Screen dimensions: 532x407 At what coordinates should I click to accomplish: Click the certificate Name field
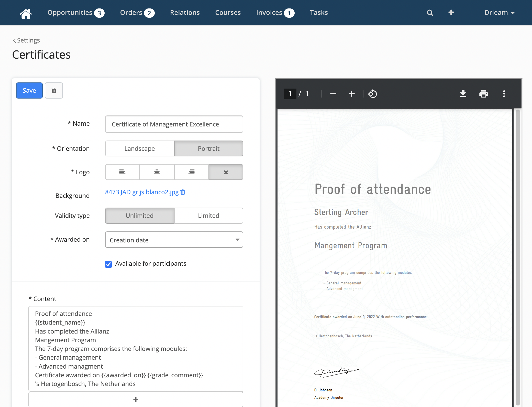(174, 124)
